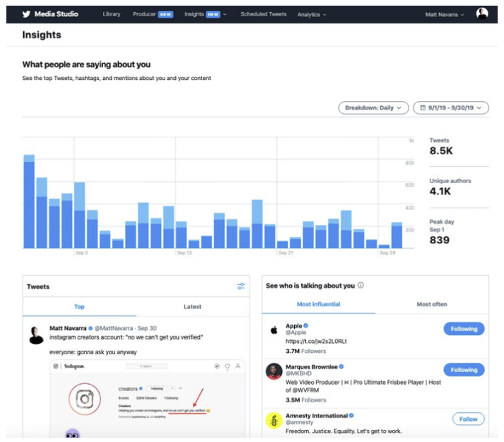
Task: Click the Amnesty International yellow avatar
Action: (274, 420)
